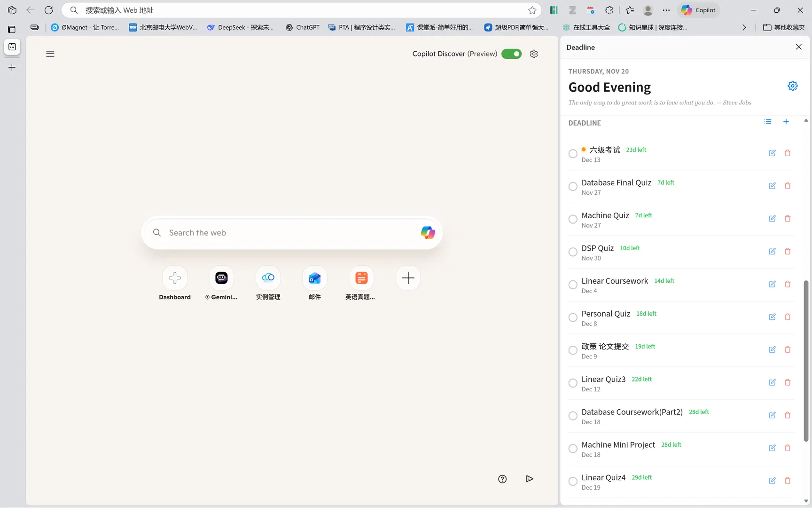Screen dimensions: 812x508
Task: Click the Search the web field
Action: click(x=292, y=233)
